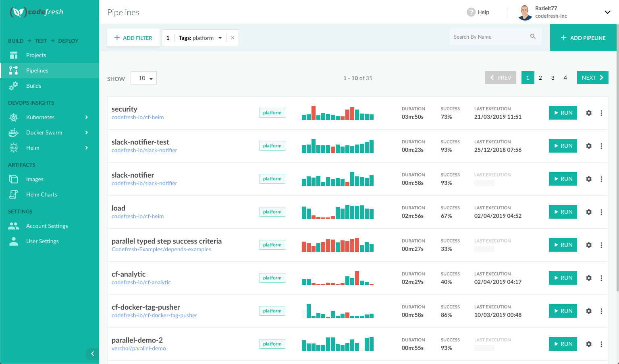
Task: Open more options for security pipeline
Action: click(601, 113)
